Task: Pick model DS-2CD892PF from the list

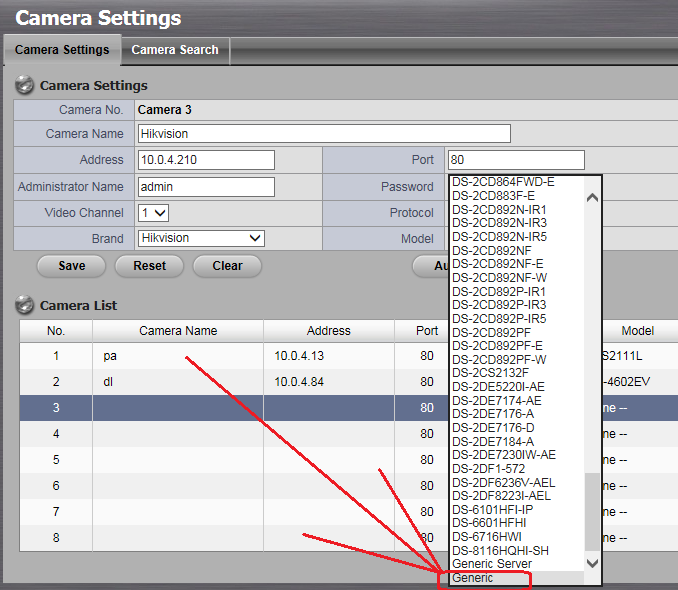Action: pyautogui.click(x=492, y=332)
